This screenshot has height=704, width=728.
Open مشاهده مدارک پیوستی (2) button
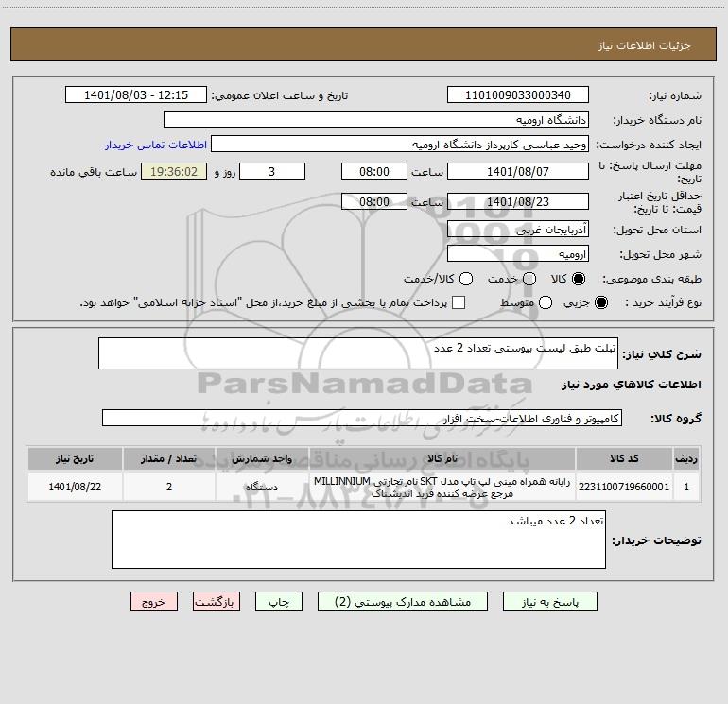pos(403,601)
